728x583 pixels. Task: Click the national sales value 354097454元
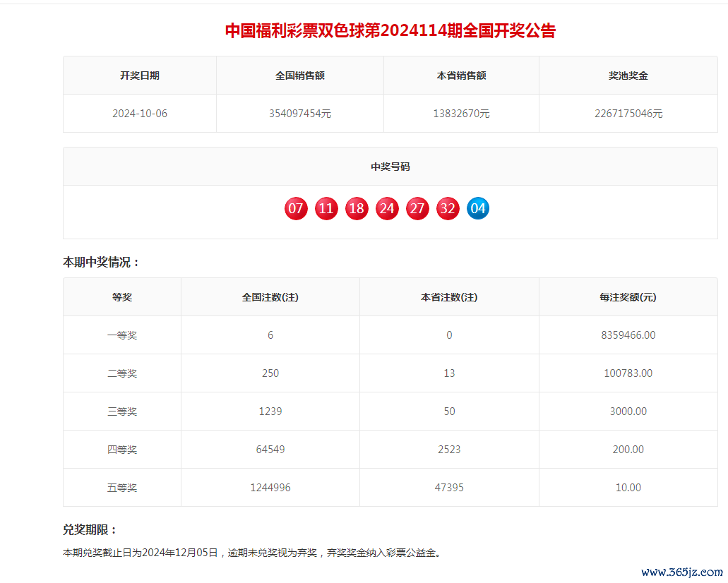(x=300, y=114)
